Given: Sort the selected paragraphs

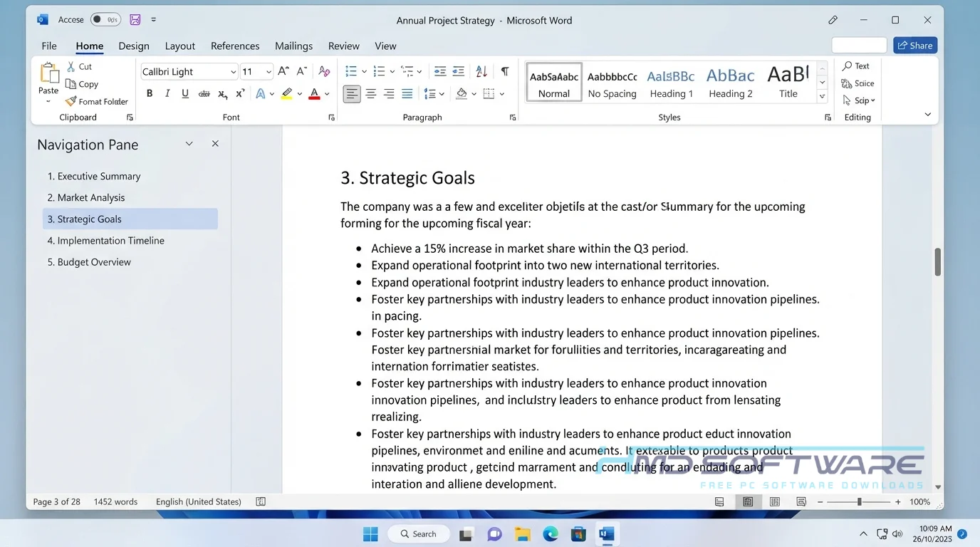Looking at the screenshot, I should point(481,71).
